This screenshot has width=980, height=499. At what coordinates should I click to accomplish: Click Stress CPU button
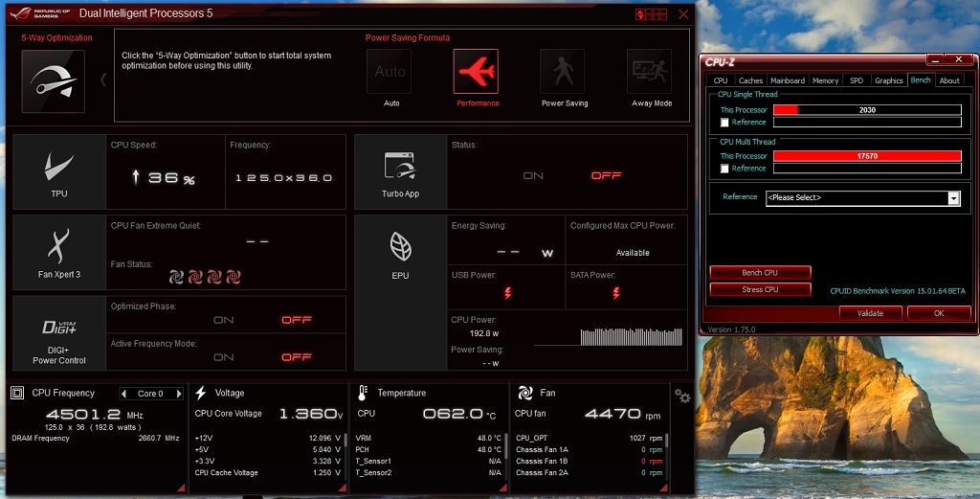click(x=760, y=289)
